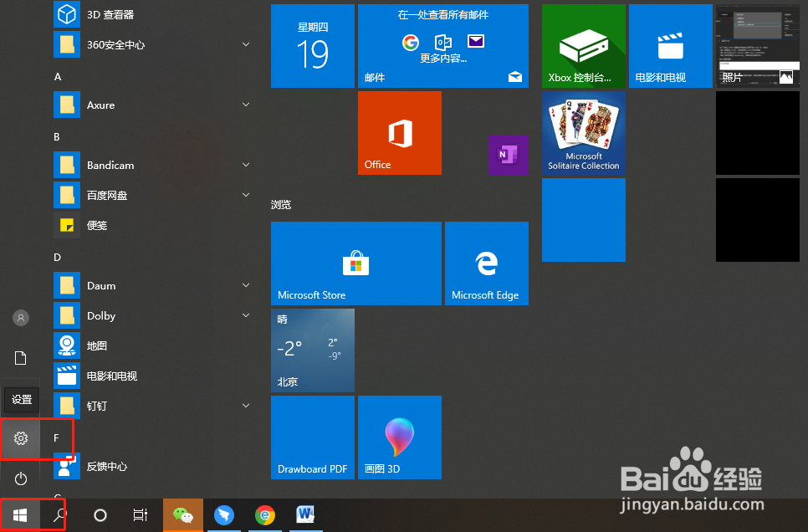Open Microsoft Solitaire Collection tile
808x532 pixels.
(584, 133)
